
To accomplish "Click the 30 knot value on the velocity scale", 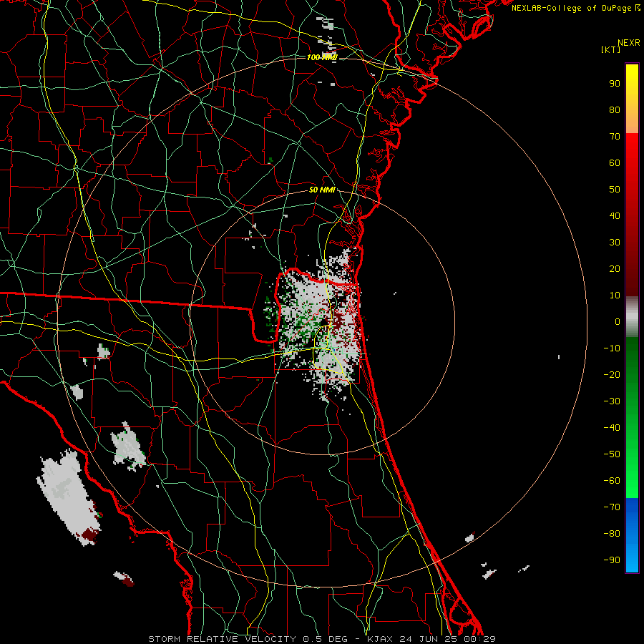I will point(615,243).
